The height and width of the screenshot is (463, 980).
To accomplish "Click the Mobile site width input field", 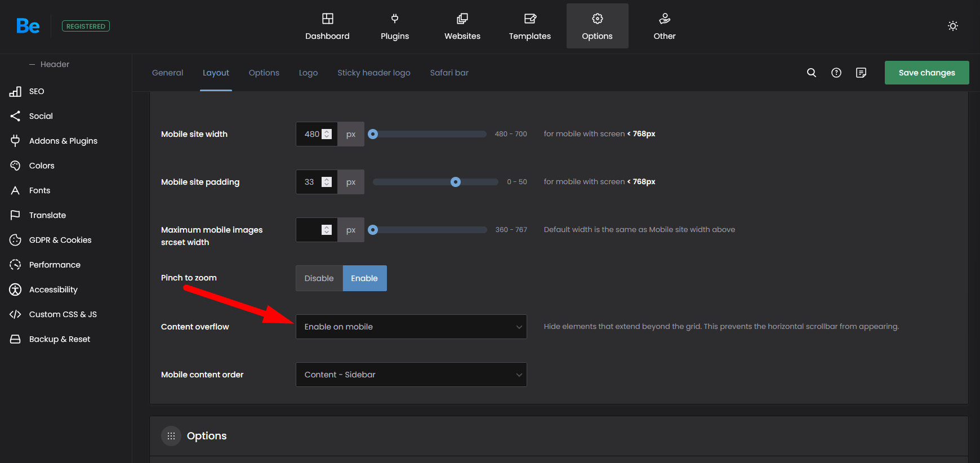I will click(317, 134).
